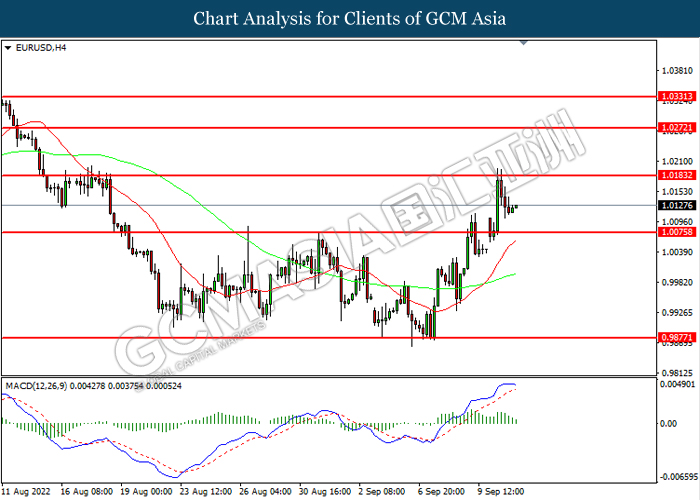Click the 1.00960 price axis value
700x500 pixels.
click(x=677, y=221)
